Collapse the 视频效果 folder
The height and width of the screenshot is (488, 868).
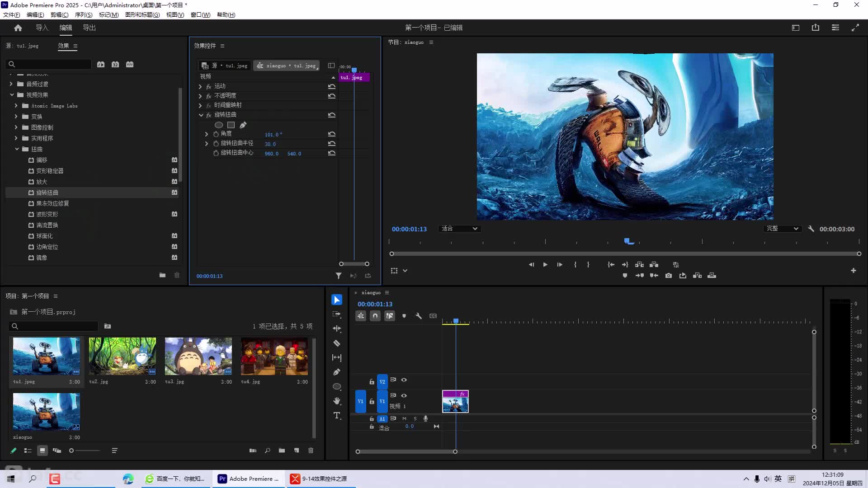click(11, 95)
